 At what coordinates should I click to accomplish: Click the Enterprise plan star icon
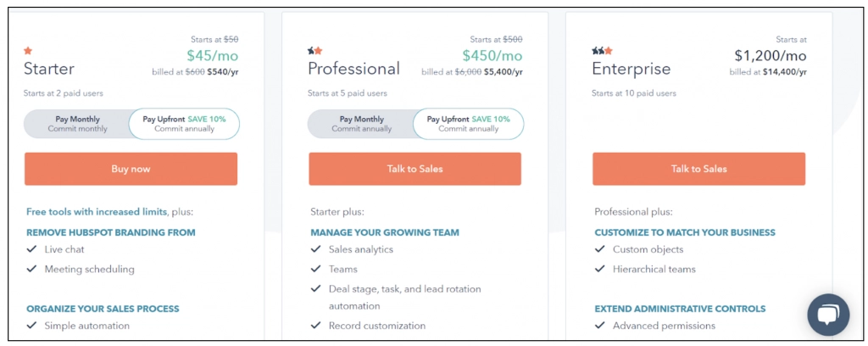(x=602, y=51)
